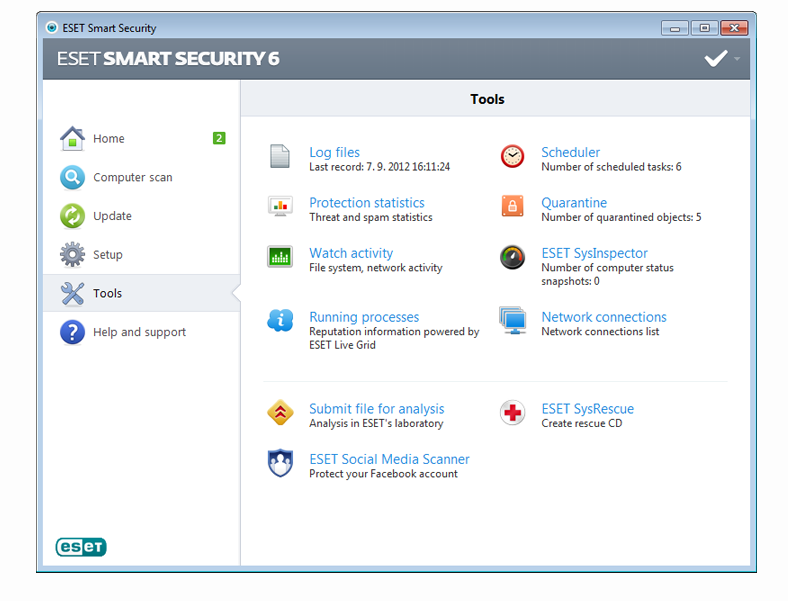Image resolution: width=788 pixels, height=601 pixels.
Task: Click the Scheduler red clock icon
Action: coord(512,156)
